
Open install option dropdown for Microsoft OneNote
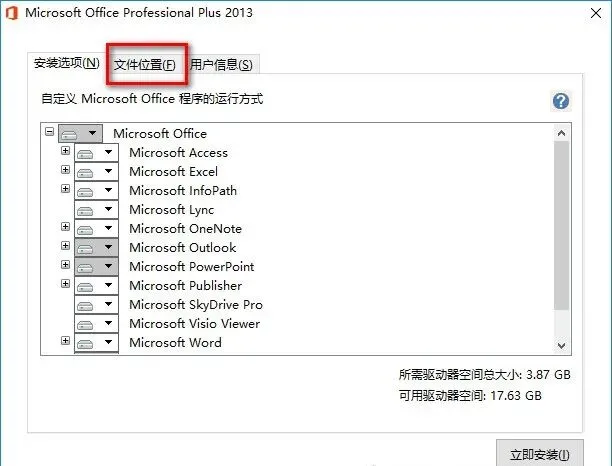coord(96,228)
